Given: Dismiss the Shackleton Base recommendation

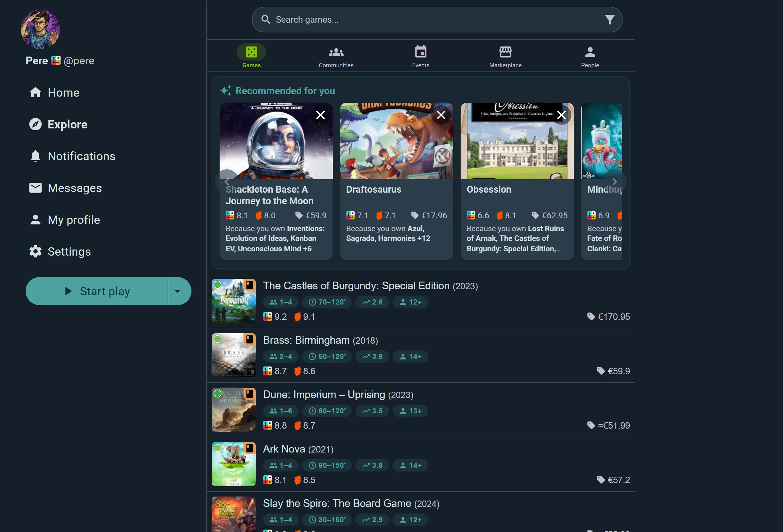Looking at the screenshot, I should [x=321, y=115].
